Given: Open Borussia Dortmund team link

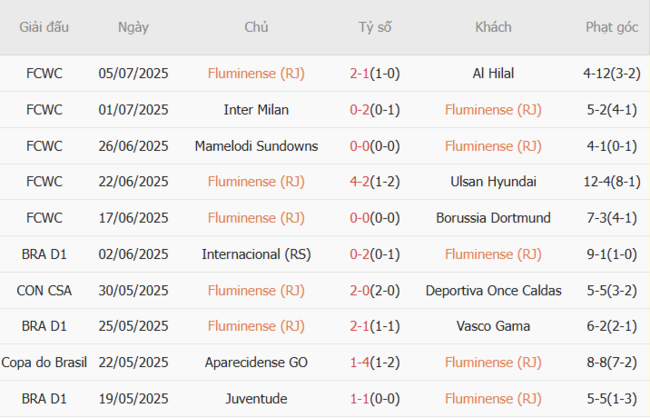Looking at the screenshot, I should tap(493, 218).
